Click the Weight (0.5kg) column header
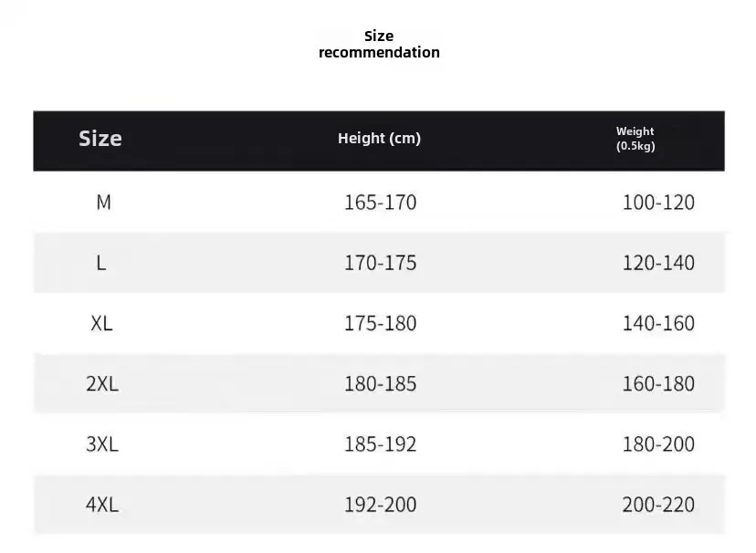756x553 pixels. click(635, 139)
